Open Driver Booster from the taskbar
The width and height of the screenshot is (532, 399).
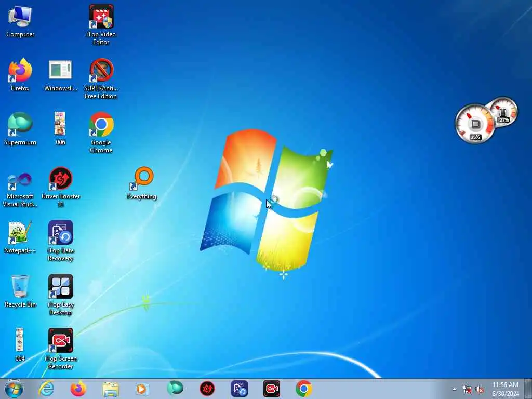coord(207,389)
